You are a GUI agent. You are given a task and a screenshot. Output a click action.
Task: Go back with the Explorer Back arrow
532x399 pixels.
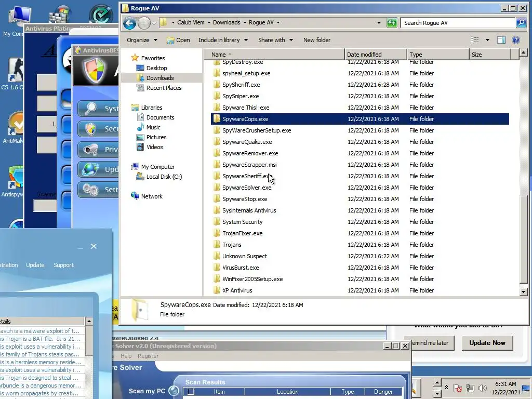click(x=129, y=23)
